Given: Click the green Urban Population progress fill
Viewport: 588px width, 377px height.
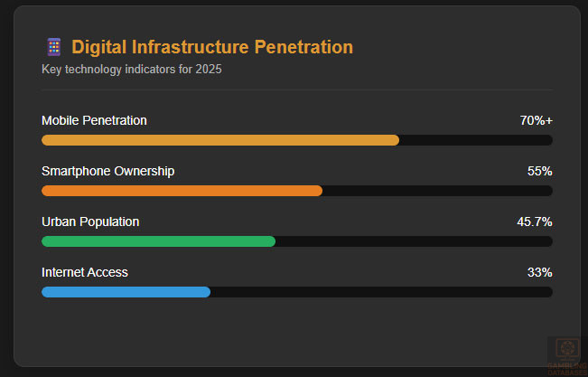Looking at the screenshot, I should 158,241.
